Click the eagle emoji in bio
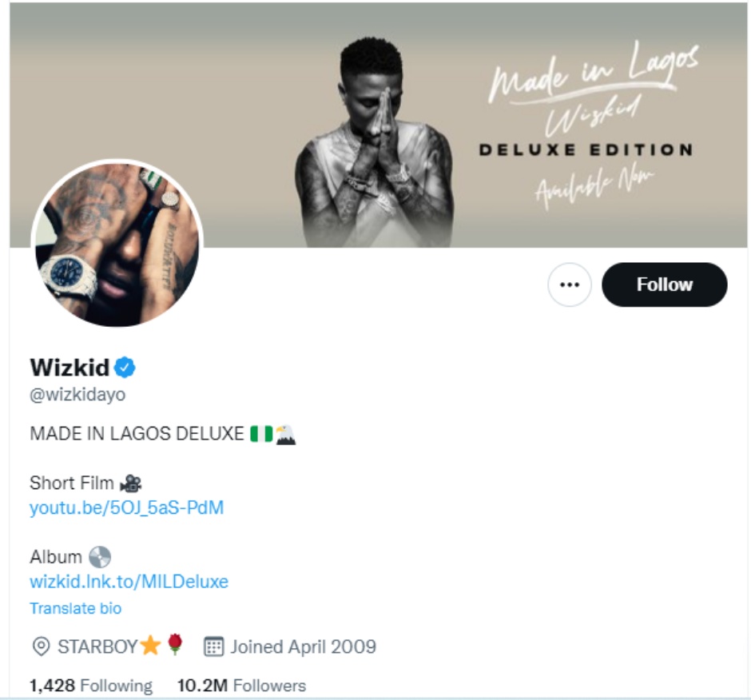This screenshot has height=700, width=751. [x=285, y=435]
